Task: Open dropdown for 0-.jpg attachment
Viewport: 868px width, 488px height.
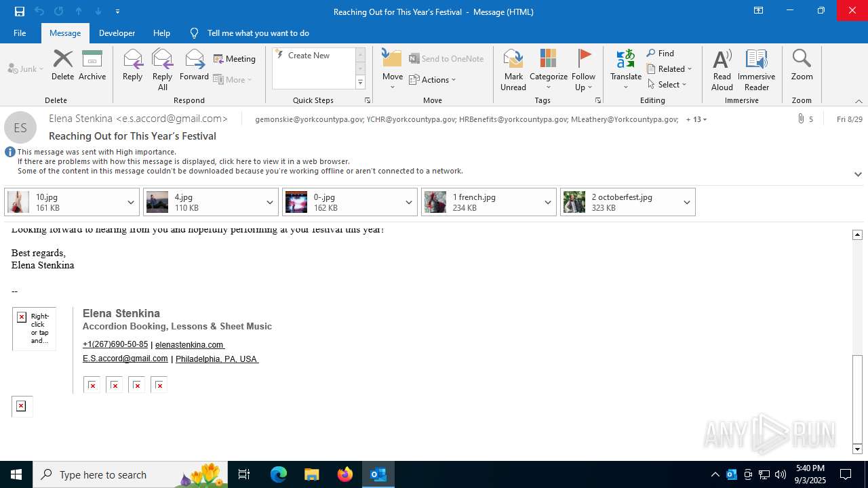Action: tap(409, 202)
